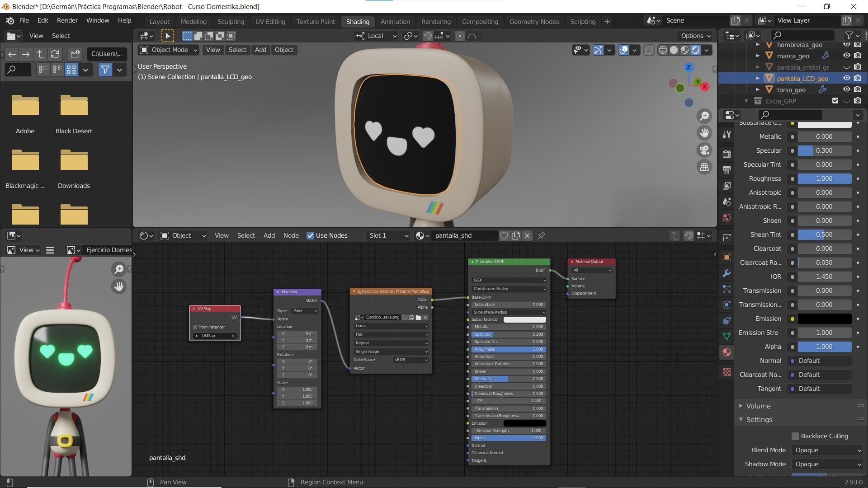Select material preview viewport shading

(685, 50)
